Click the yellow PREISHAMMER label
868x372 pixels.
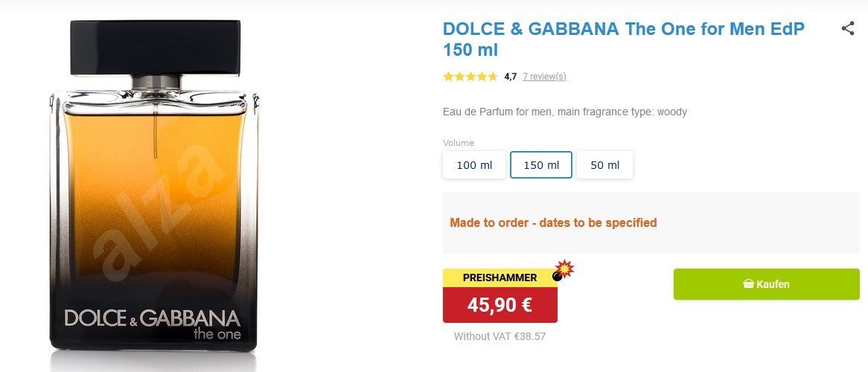click(500, 278)
